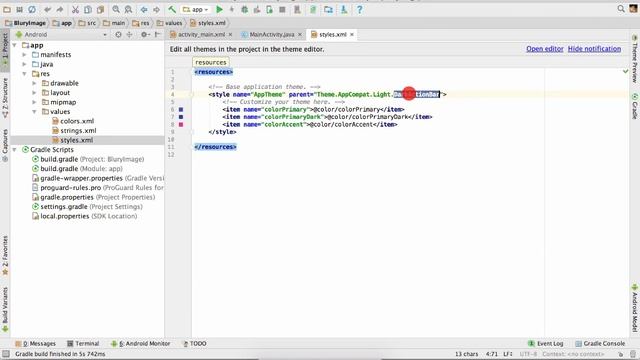Click the Open editor link

click(x=544, y=49)
